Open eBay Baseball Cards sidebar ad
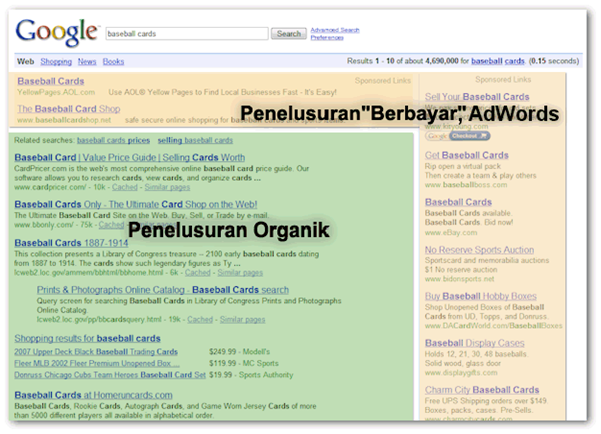Viewport: 601px width, 434px height. tap(458, 202)
